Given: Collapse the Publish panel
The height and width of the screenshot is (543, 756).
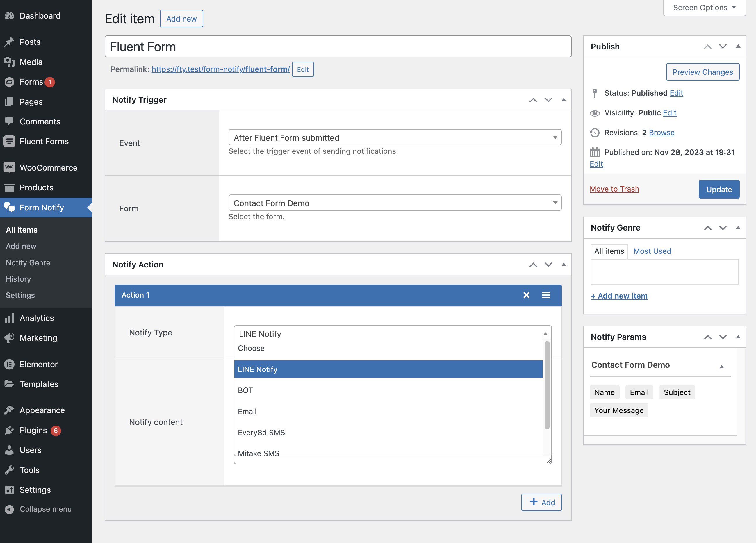Looking at the screenshot, I should coord(738,46).
